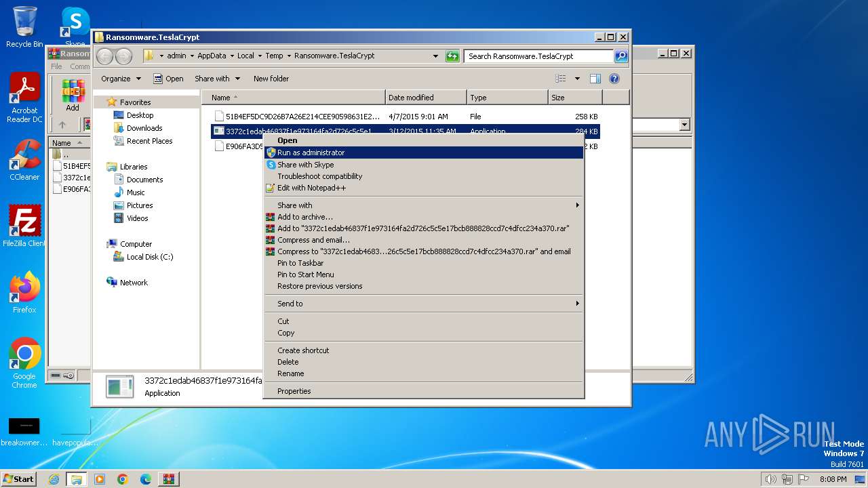Screen dimensions: 868x488
Task: Toggle the preview pane icon
Action: tap(595, 79)
